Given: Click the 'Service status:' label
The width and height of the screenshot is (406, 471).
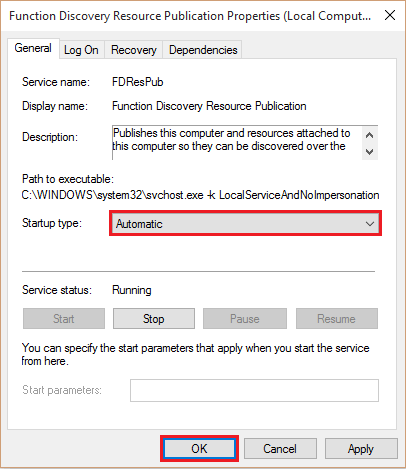Looking at the screenshot, I should (x=57, y=290).
